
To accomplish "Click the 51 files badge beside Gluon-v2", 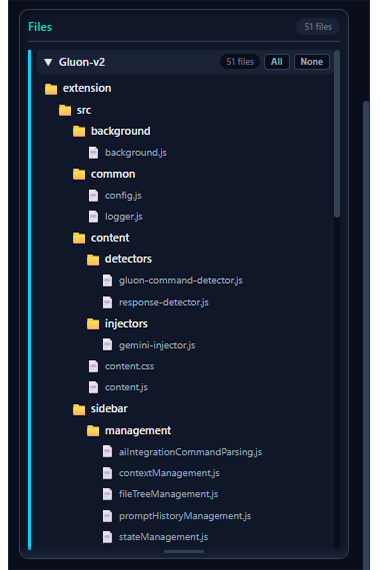I will [x=240, y=62].
